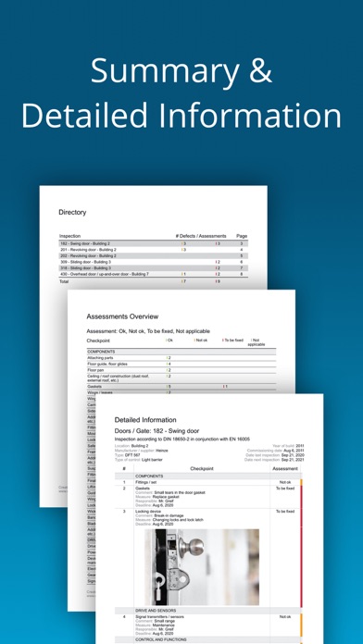Click the 'Page' column header in Directory

coord(242,236)
